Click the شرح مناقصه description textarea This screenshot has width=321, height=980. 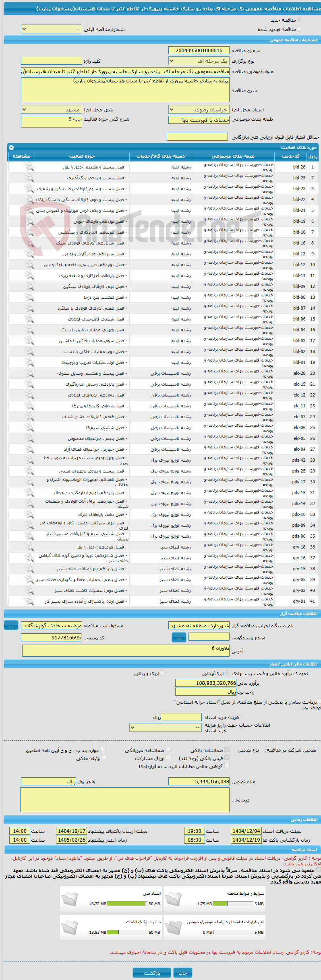(x=125, y=90)
